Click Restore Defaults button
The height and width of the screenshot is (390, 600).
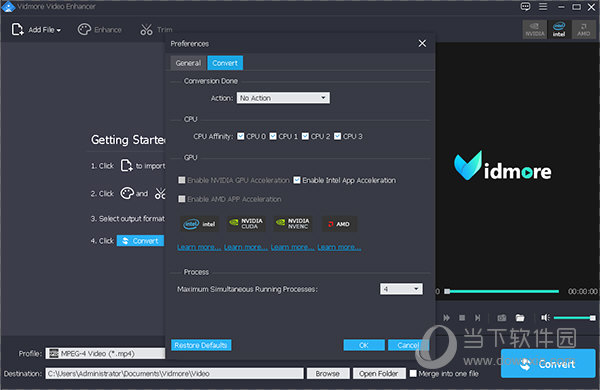201,345
